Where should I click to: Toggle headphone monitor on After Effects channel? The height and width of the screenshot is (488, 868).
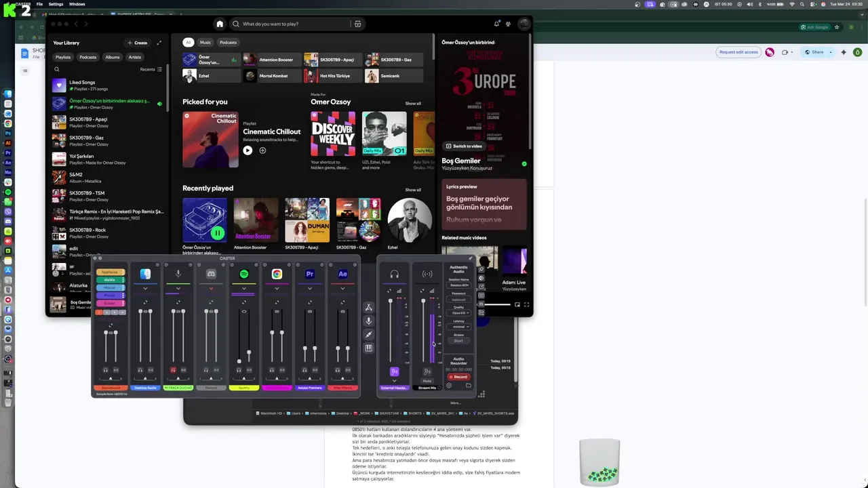pos(338,370)
